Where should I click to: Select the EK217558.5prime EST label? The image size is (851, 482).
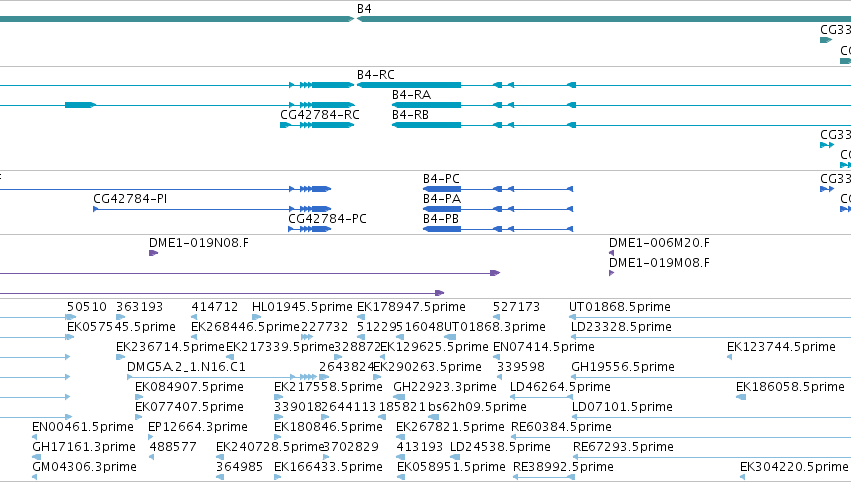pos(328,388)
